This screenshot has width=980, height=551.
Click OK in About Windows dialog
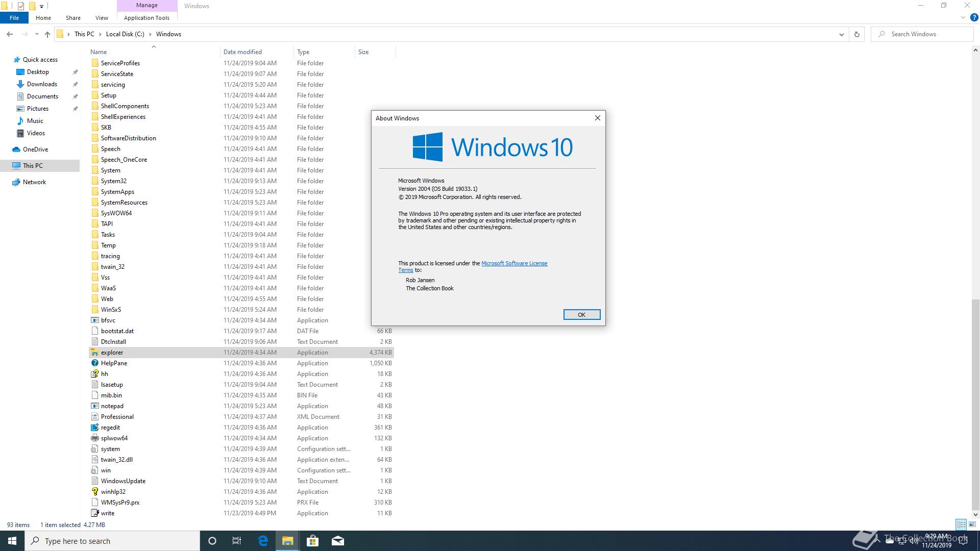tap(581, 315)
